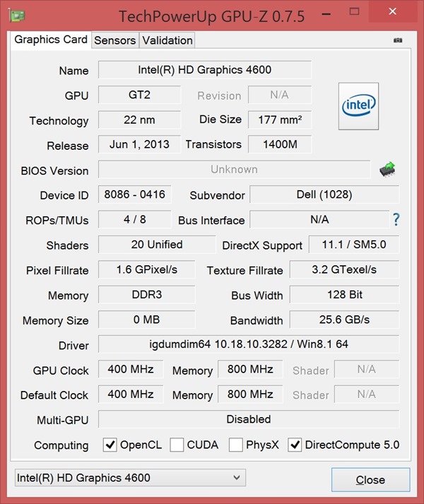Click the Shaders value 20 Unified

coord(157,245)
